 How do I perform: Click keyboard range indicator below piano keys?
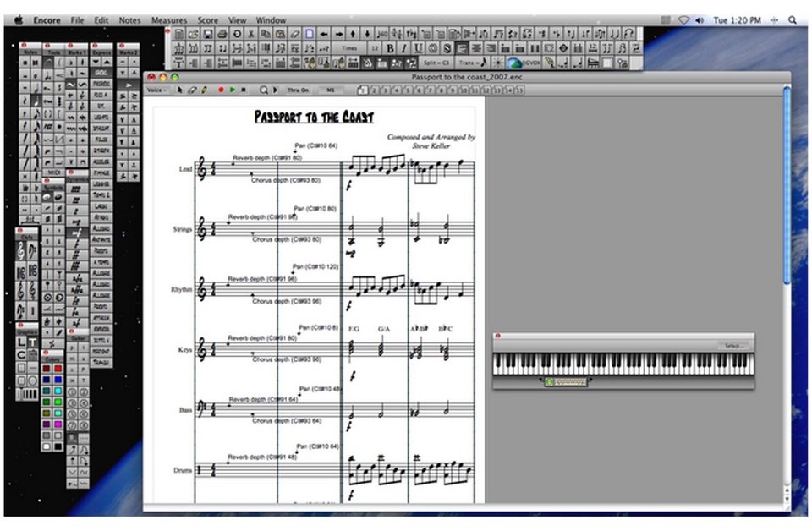pos(565,382)
